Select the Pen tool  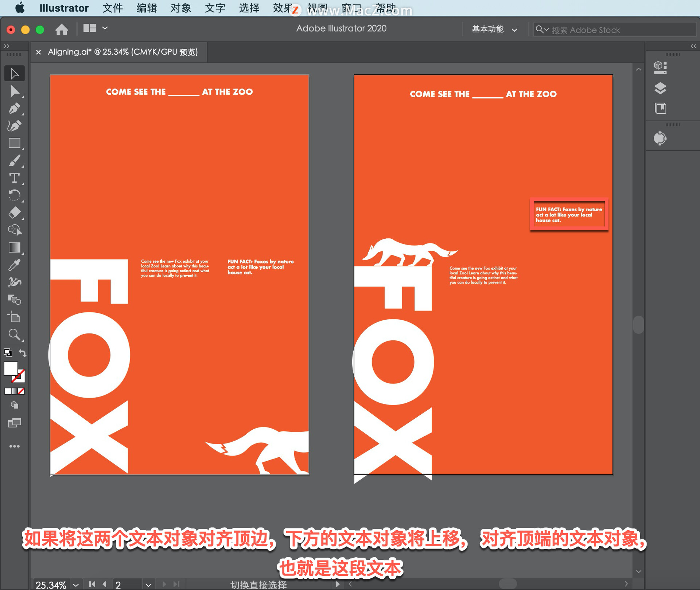pyautogui.click(x=15, y=109)
